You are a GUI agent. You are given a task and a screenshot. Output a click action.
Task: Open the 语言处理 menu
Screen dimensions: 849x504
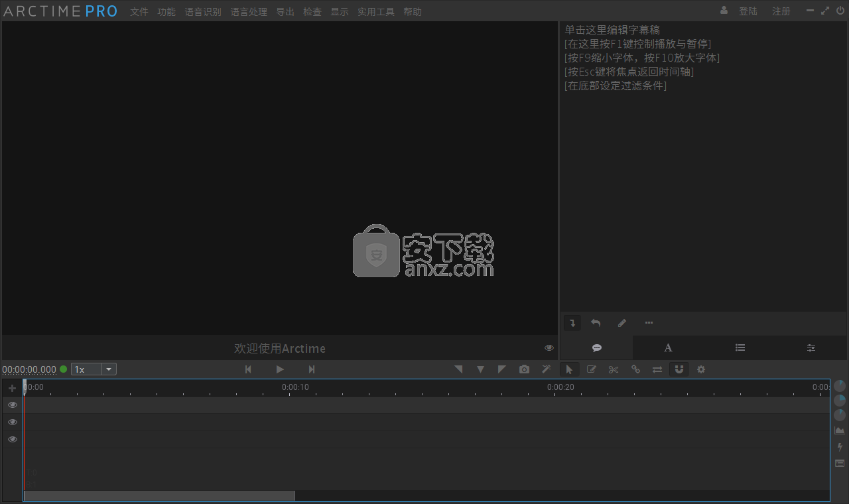[249, 12]
